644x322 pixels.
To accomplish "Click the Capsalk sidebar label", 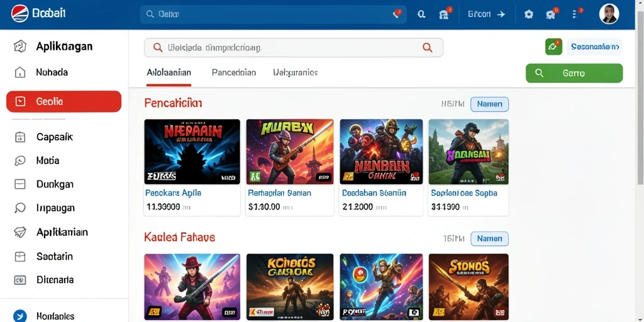I will 55,136.
